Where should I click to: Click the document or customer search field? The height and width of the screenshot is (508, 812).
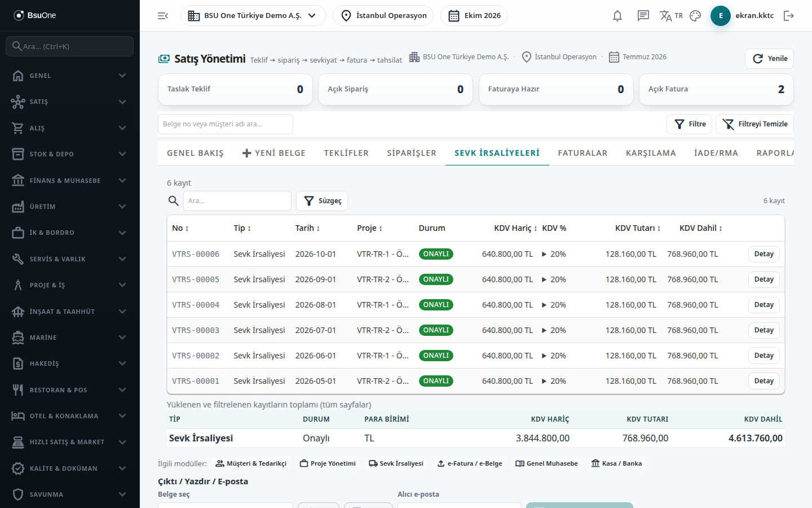(x=226, y=124)
